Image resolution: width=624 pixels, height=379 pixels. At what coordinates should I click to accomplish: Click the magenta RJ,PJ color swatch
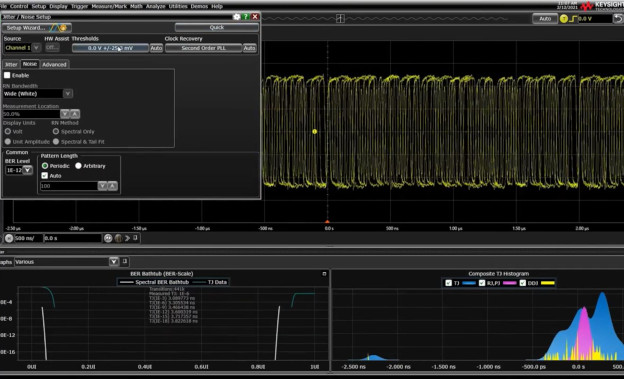(510, 283)
